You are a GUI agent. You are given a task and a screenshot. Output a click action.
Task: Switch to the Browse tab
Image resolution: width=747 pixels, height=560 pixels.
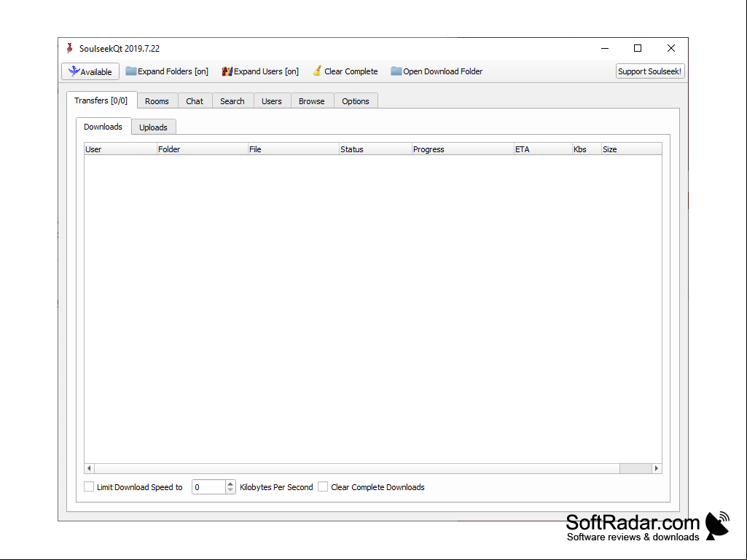click(312, 101)
